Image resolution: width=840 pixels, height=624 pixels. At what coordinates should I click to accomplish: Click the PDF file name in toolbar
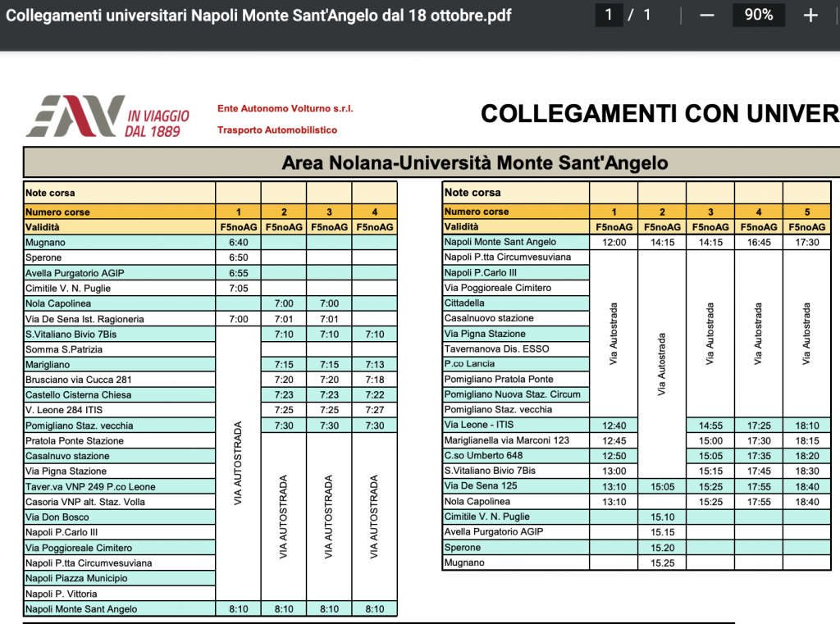point(258,15)
